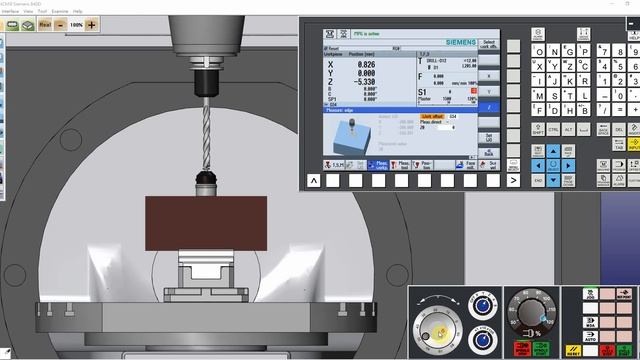
Task: Click the Alarm area key
Action: click(x=618, y=180)
